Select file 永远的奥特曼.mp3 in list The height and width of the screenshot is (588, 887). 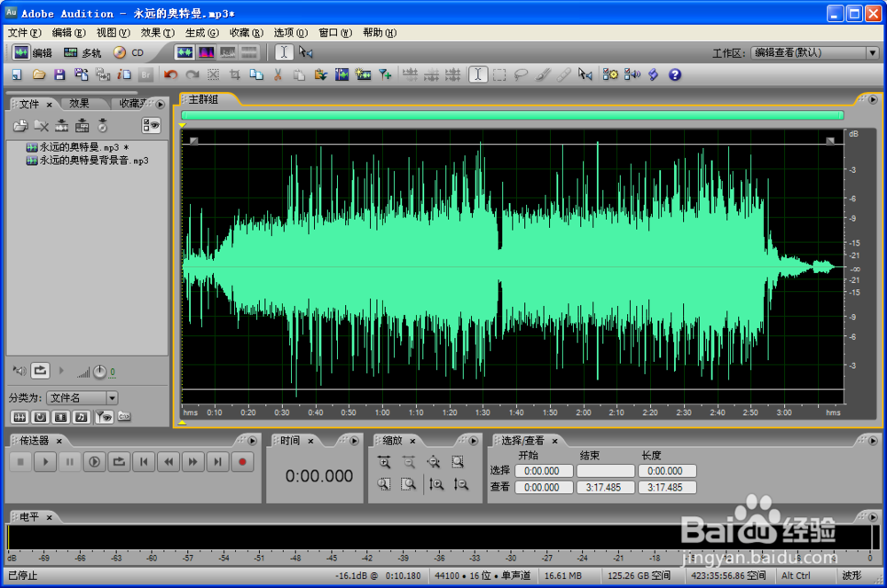[x=78, y=147]
